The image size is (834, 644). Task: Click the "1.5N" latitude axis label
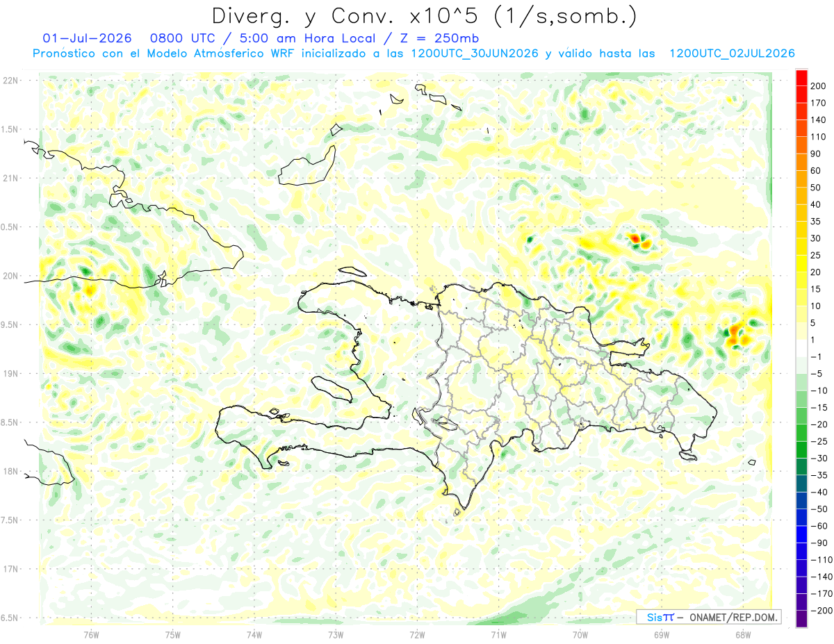click(x=10, y=129)
